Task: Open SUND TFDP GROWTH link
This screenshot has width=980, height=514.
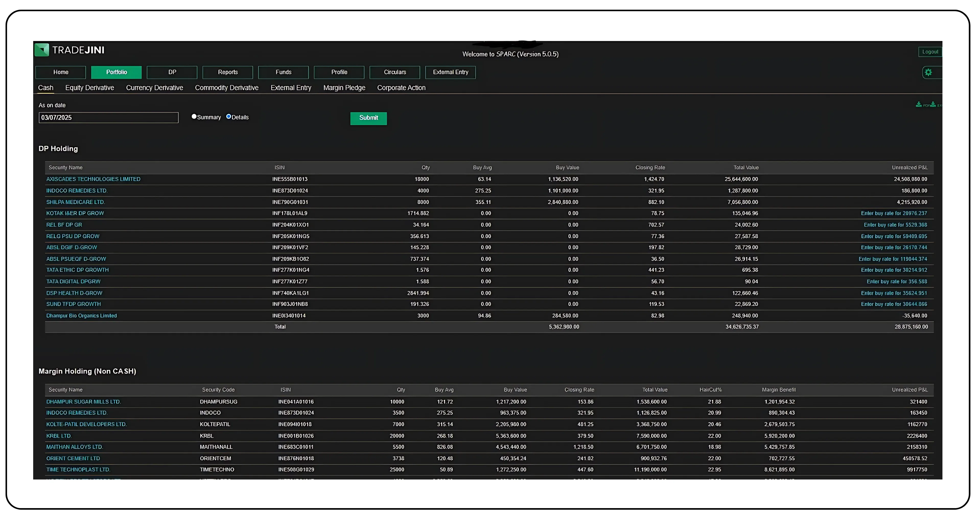Action: coord(73,304)
